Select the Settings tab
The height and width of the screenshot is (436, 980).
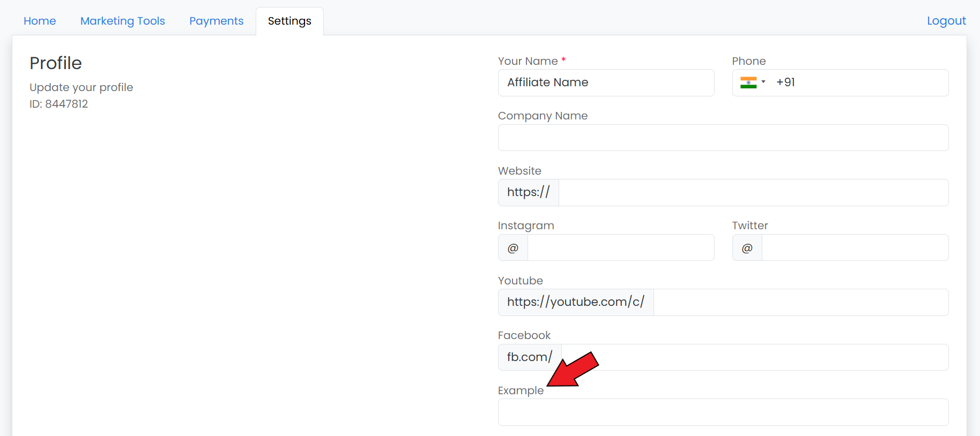tap(289, 21)
